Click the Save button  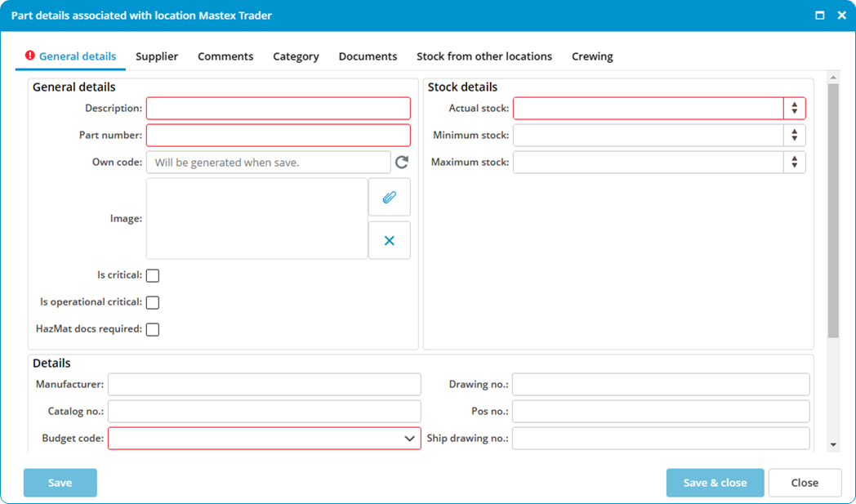[60, 483]
